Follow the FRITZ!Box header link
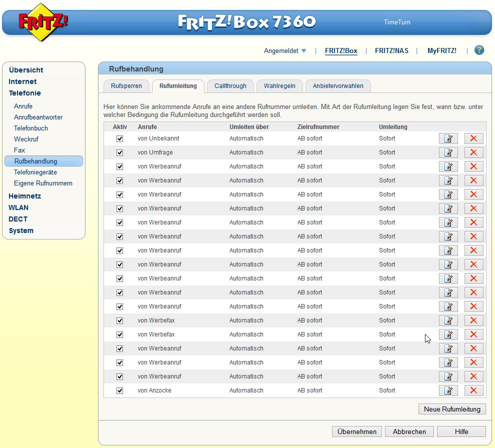Screen dimensions: 495x448 (341, 51)
